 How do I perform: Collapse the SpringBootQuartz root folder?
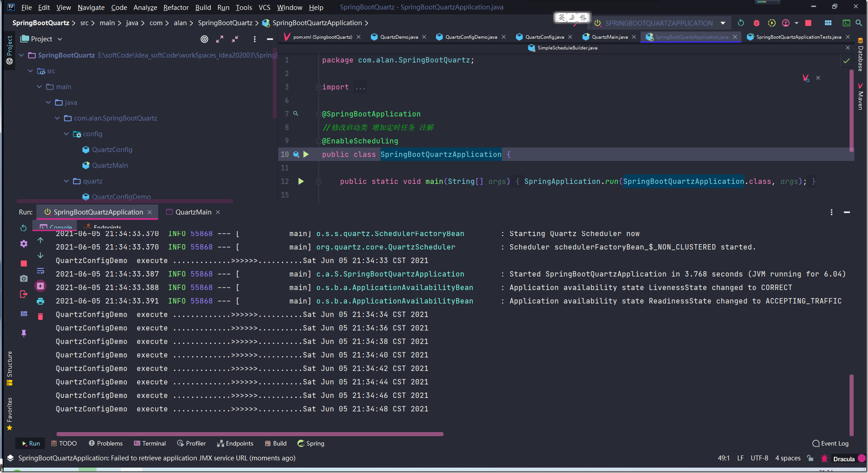click(x=22, y=55)
